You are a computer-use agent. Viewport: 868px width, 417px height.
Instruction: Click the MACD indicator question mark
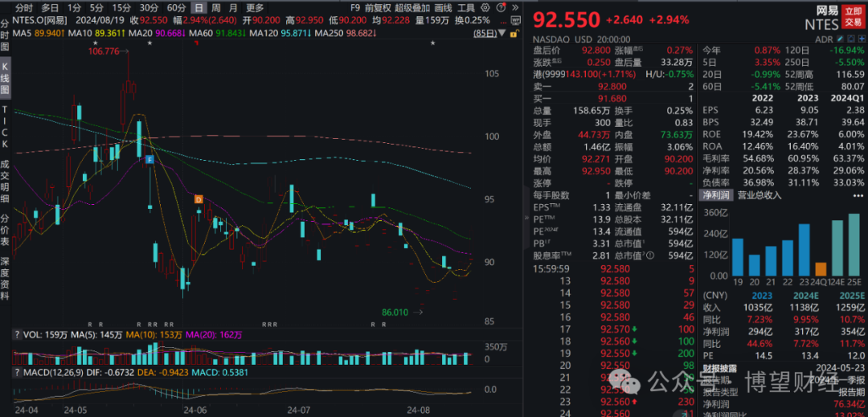click(x=17, y=372)
